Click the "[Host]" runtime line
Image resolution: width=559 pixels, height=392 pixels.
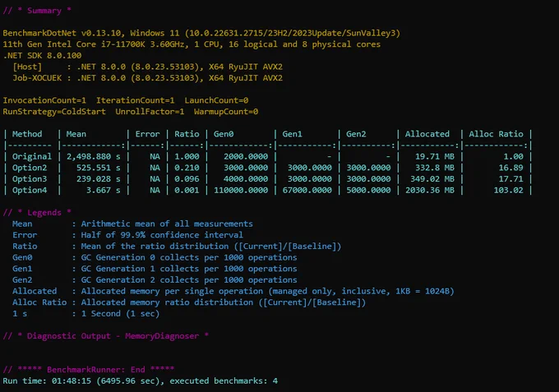pos(148,67)
